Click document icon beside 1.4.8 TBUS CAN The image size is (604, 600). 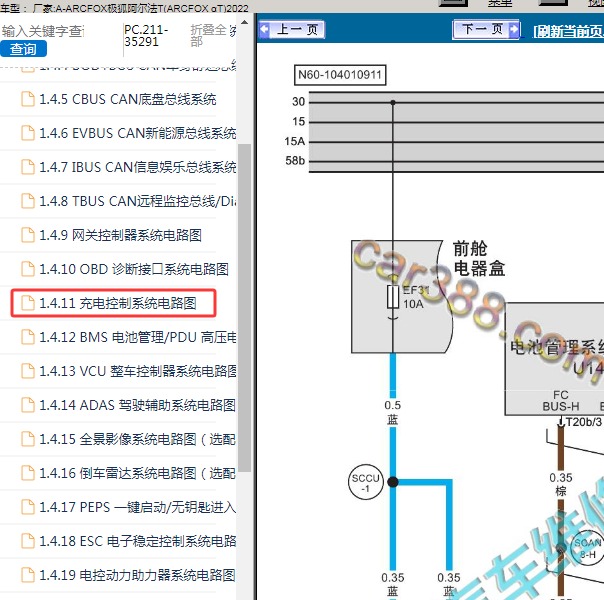click(28, 201)
